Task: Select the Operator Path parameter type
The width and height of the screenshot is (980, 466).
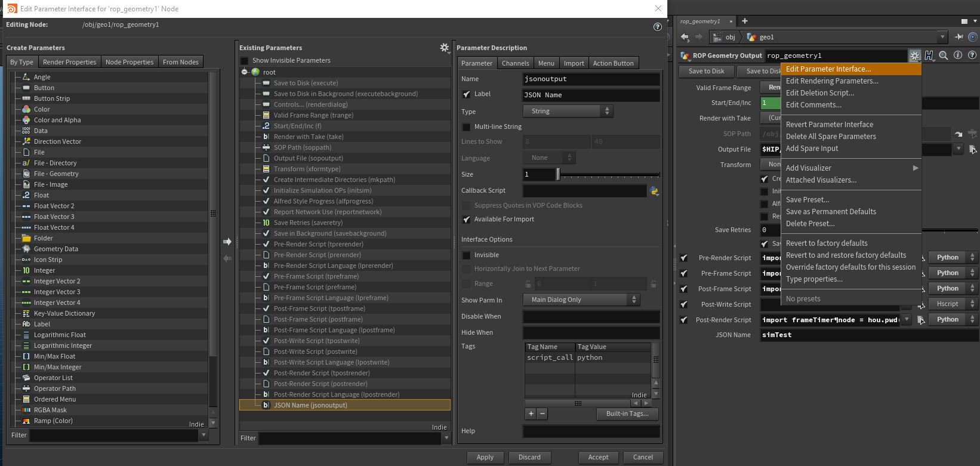Action: (54, 388)
